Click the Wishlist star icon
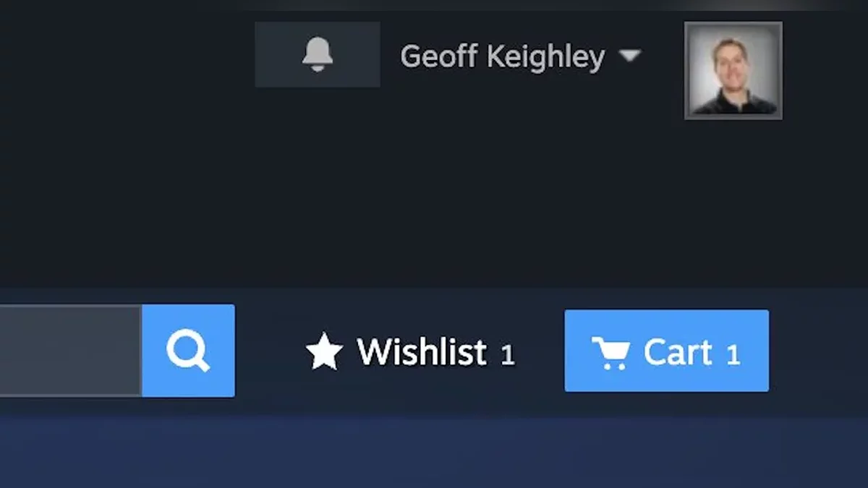Screen dimensions: 868x488 coord(323,351)
